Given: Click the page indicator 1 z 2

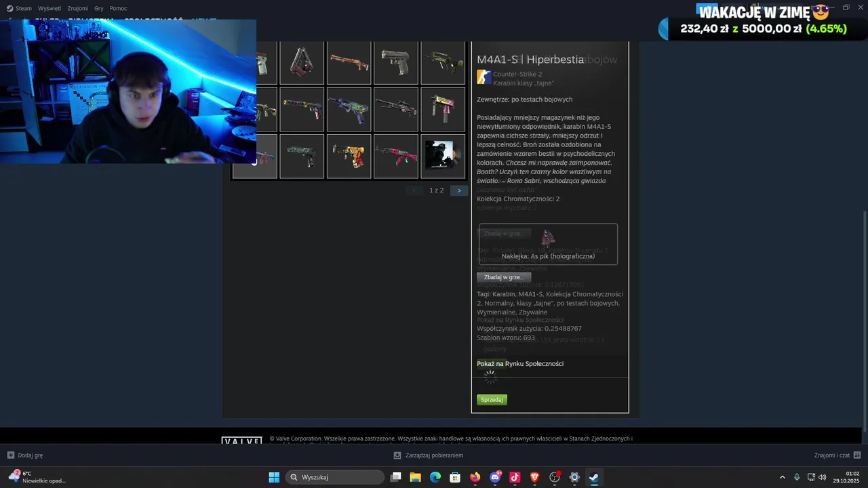Looking at the screenshot, I should (437, 190).
